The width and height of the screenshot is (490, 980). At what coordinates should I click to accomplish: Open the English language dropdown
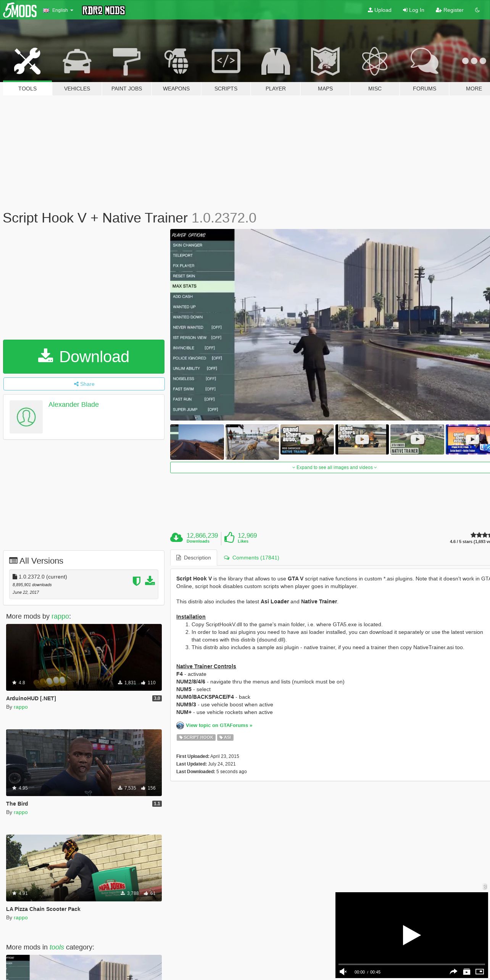point(58,10)
